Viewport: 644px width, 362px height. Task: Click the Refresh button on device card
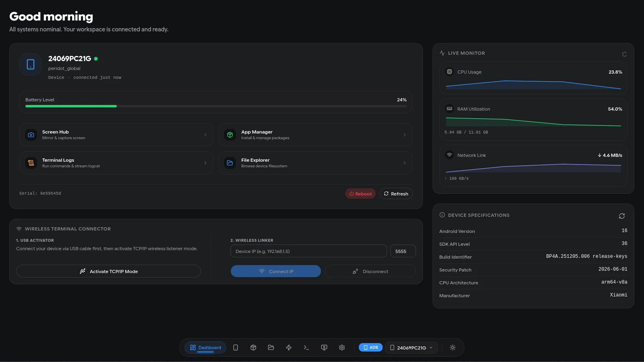pos(396,193)
